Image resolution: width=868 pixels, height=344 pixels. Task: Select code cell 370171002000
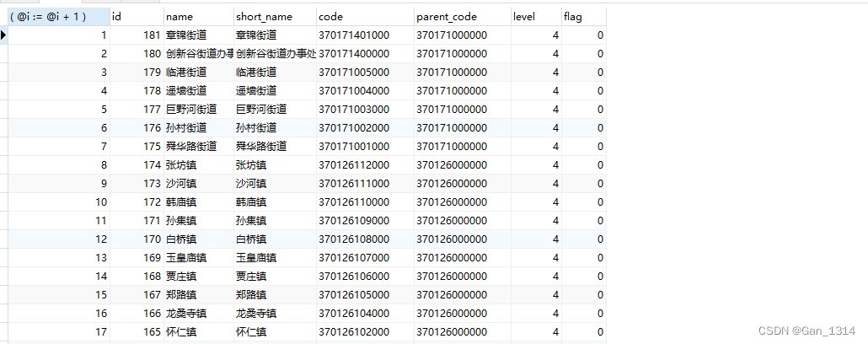coord(366,128)
